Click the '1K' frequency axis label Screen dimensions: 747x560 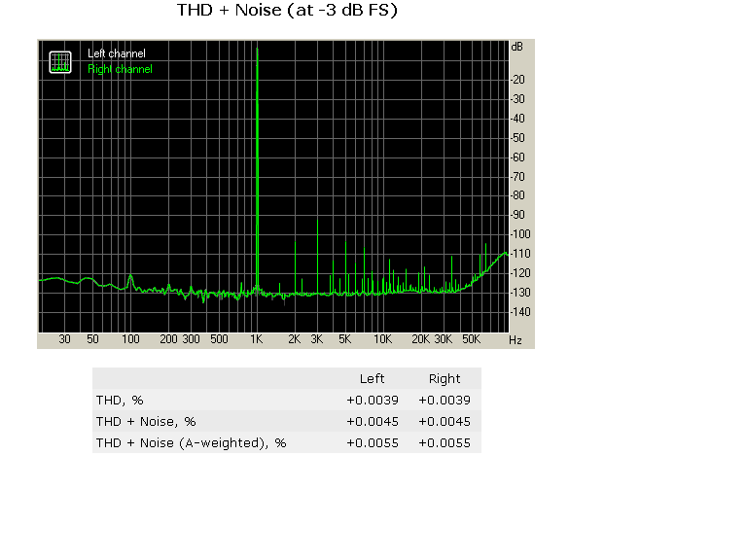tap(257, 339)
